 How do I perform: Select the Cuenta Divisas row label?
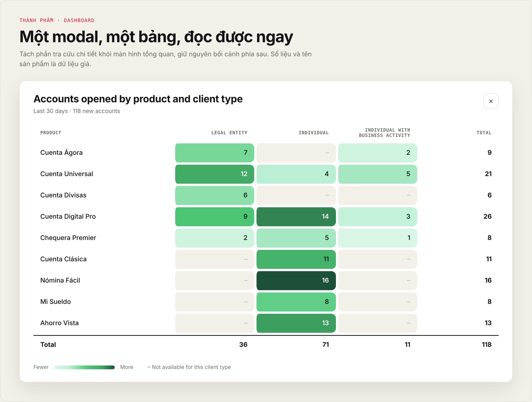(63, 195)
